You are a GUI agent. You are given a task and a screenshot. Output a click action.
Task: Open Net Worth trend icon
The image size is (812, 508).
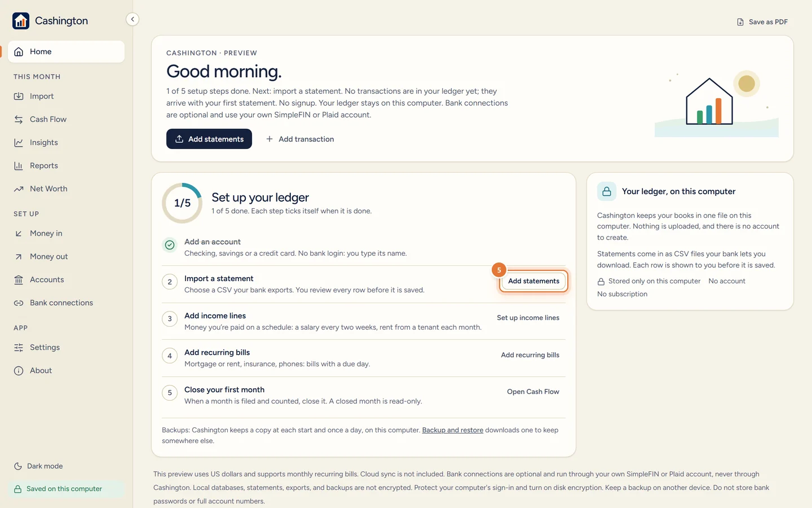click(x=19, y=189)
